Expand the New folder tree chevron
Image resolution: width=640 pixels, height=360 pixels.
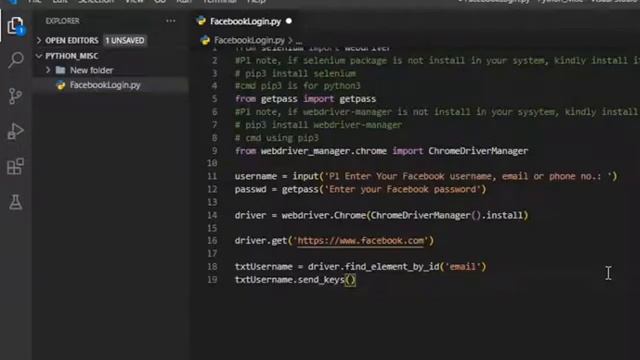pyautogui.click(x=48, y=70)
